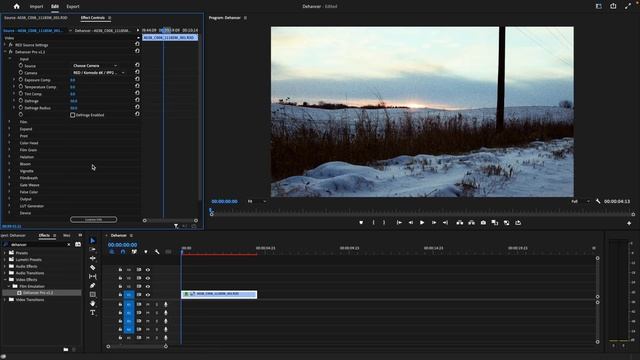
Task: Collapse the Video Effects folder
Action: (x=5, y=280)
